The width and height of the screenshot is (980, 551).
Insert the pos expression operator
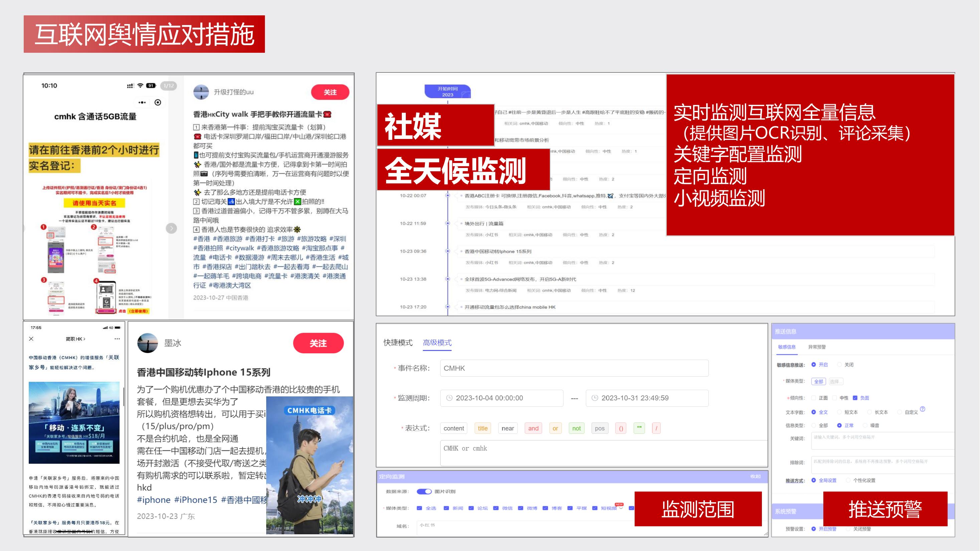600,428
